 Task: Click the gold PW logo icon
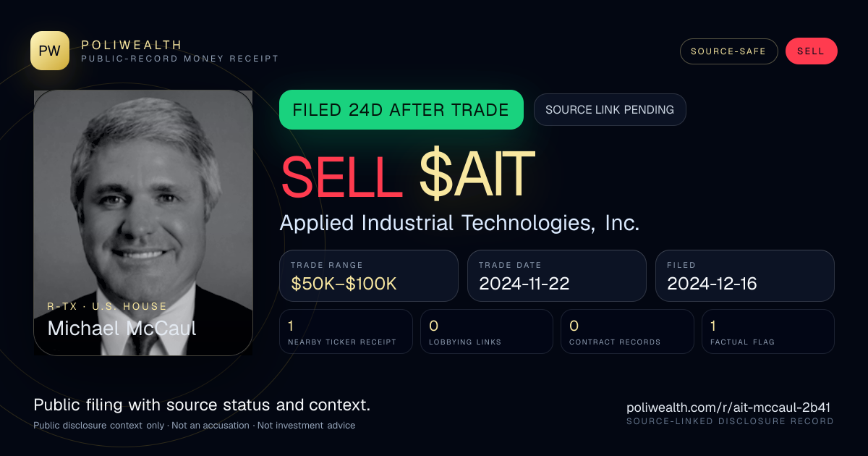click(50, 51)
